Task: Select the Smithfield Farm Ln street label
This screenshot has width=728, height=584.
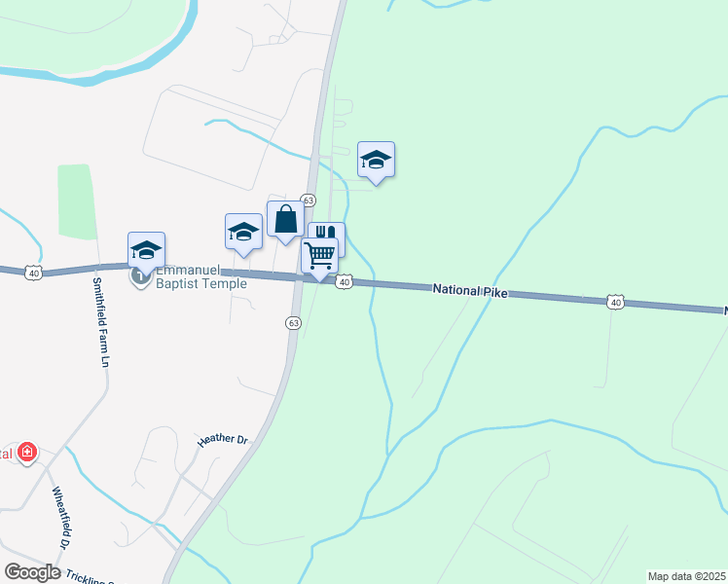Action: pos(101,322)
